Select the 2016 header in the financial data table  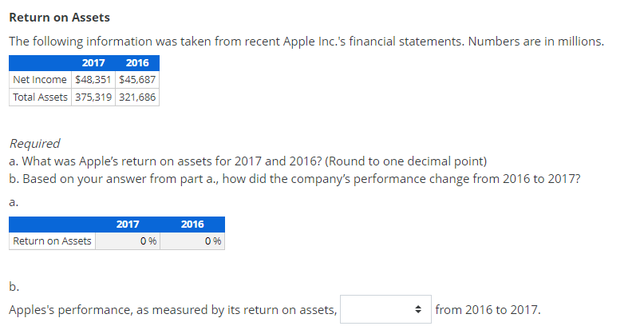coord(137,63)
